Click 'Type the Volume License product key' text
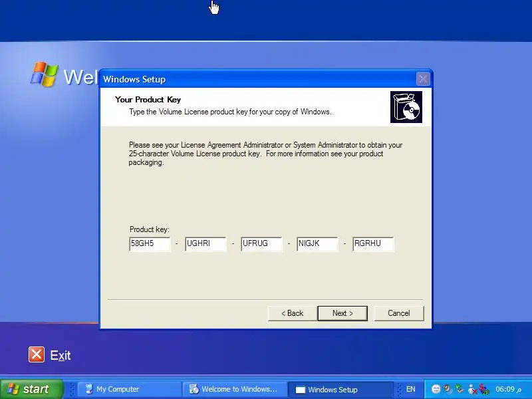The image size is (532, 399). pos(230,112)
